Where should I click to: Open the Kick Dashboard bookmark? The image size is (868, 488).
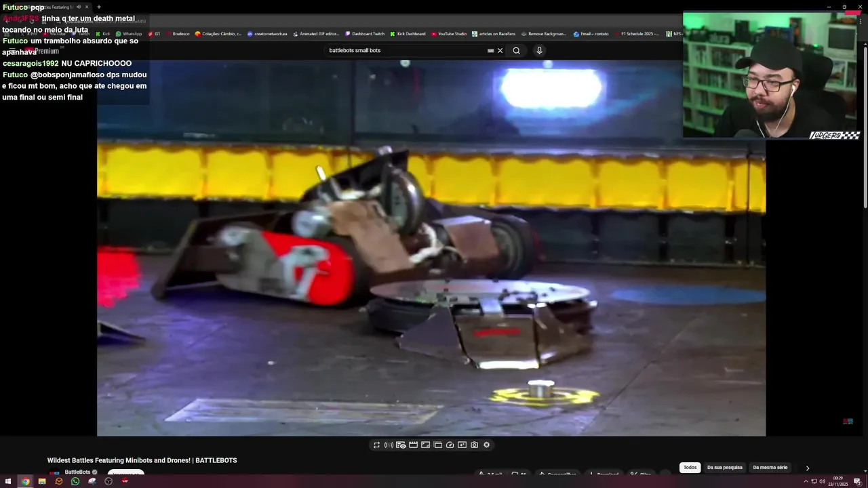coord(408,33)
